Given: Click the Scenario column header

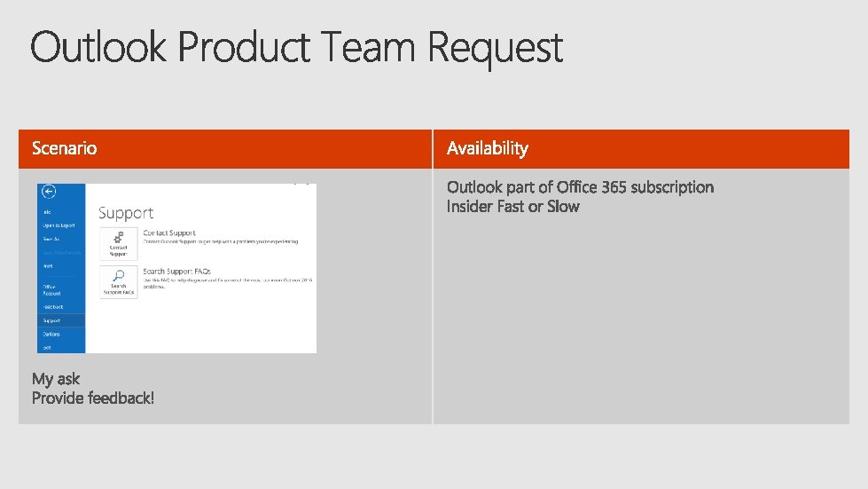Looking at the screenshot, I should pyautogui.click(x=224, y=148).
